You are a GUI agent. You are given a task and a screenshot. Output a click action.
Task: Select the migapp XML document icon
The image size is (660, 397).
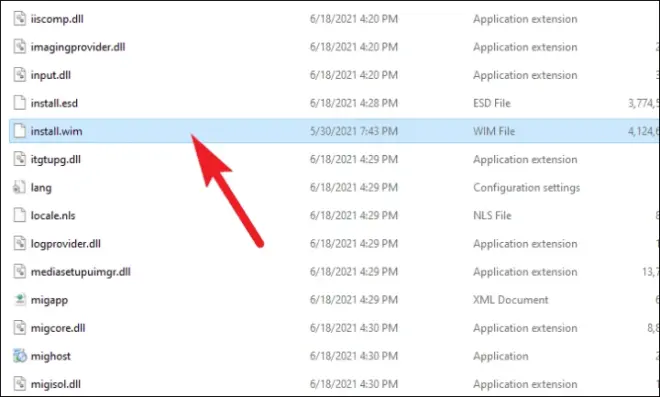19,299
